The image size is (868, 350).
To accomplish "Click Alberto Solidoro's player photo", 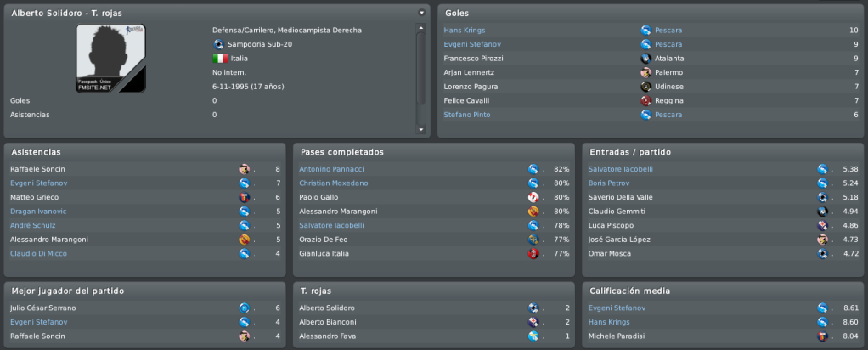I will (110, 59).
